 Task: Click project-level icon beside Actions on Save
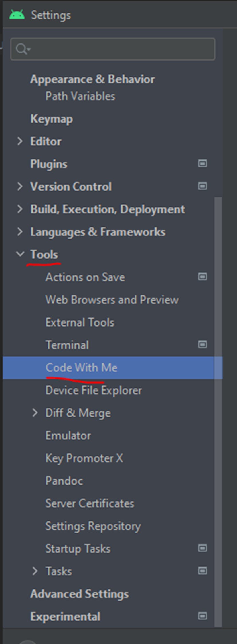[202, 277]
